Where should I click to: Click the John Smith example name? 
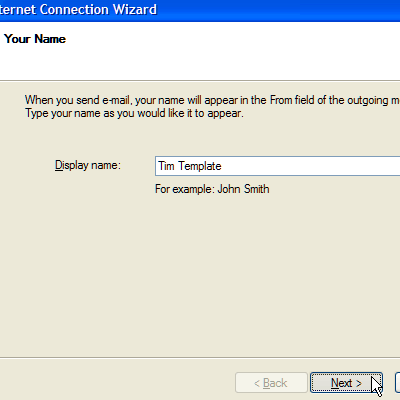243,189
